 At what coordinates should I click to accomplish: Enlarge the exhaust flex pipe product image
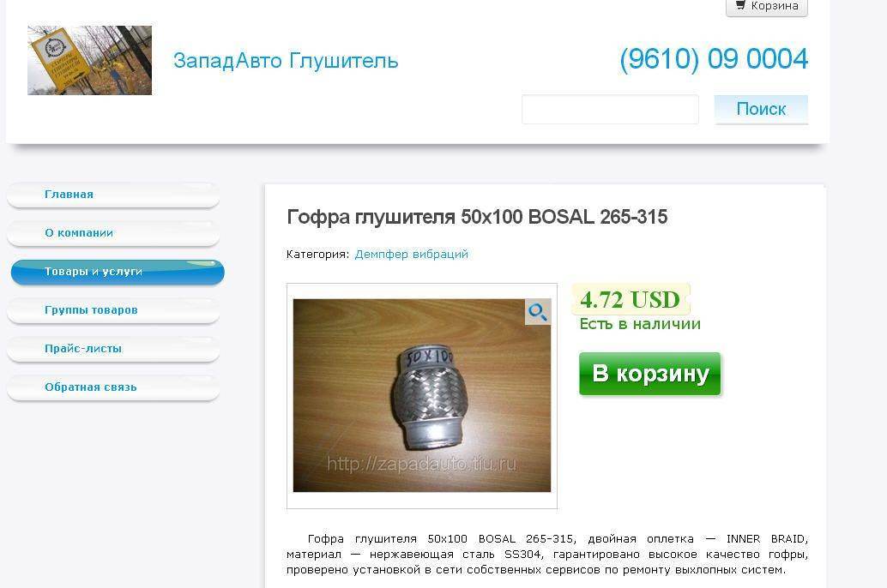point(421,395)
